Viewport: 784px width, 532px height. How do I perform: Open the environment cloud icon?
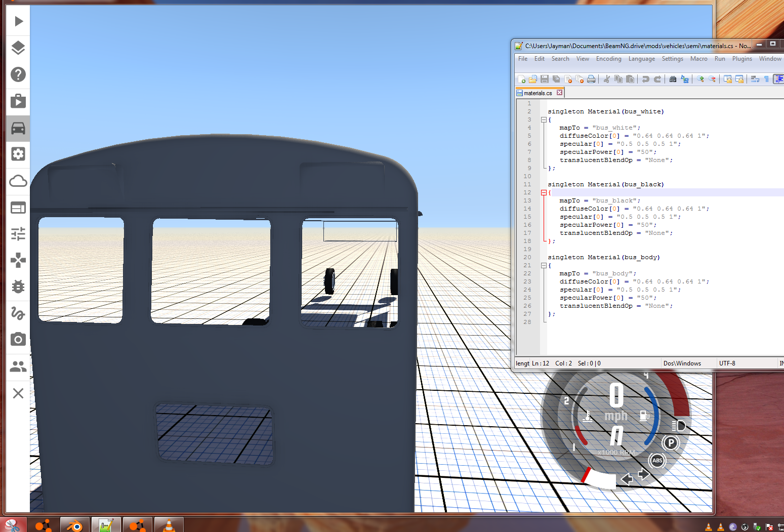(x=18, y=181)
